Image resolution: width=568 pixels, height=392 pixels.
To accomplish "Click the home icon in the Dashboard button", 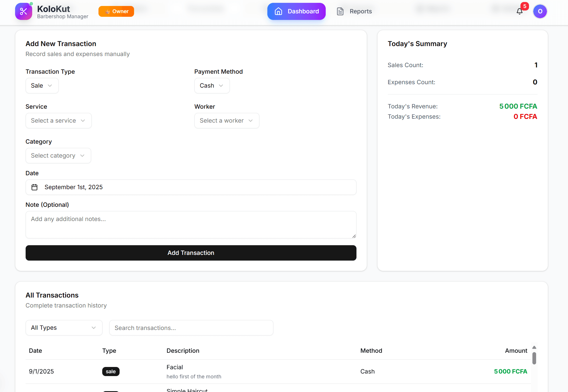I will coord(278,11).
